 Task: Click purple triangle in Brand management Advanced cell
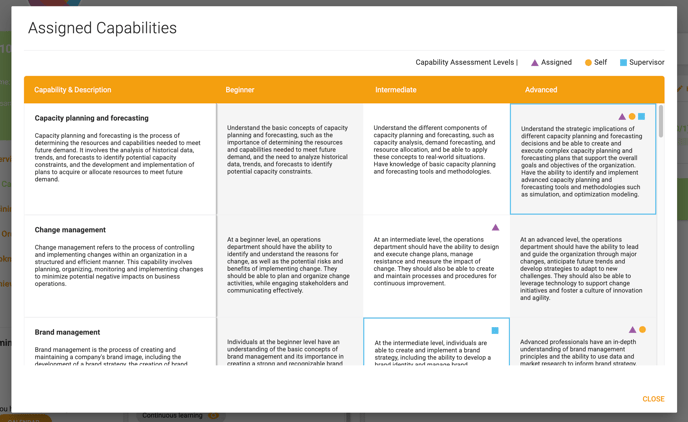tap(632, 329)
